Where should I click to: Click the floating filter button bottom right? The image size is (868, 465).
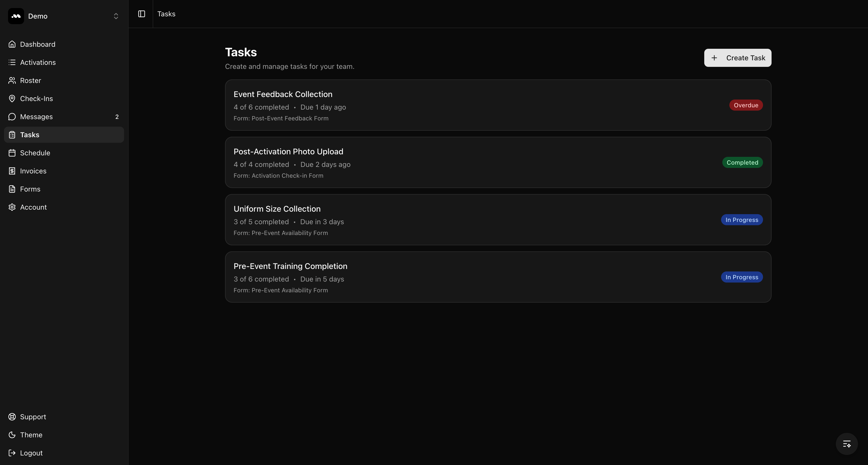846,444
